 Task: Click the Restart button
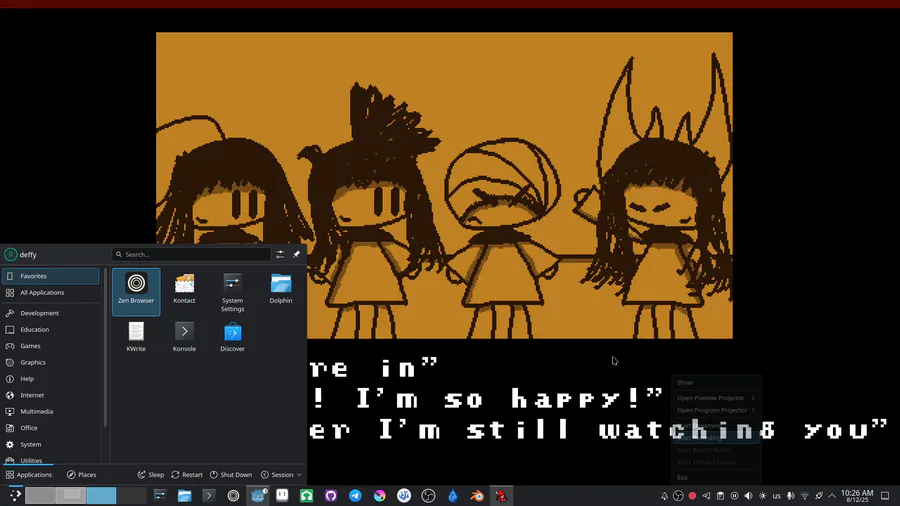[187, 474]
